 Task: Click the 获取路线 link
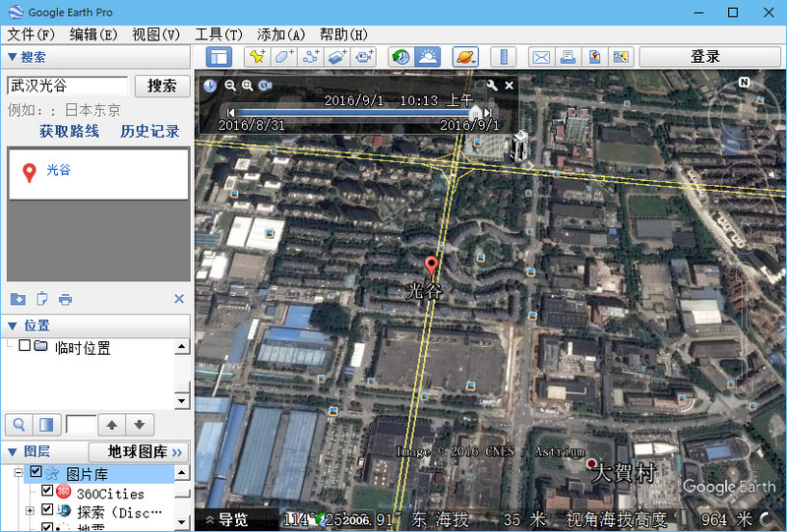tap(69, 131)
